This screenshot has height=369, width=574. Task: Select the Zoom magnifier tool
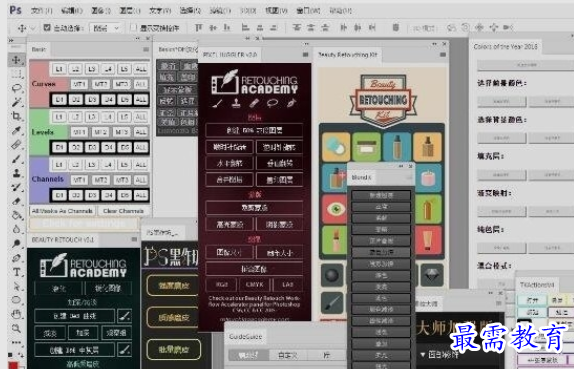click(x=16, y=328)
